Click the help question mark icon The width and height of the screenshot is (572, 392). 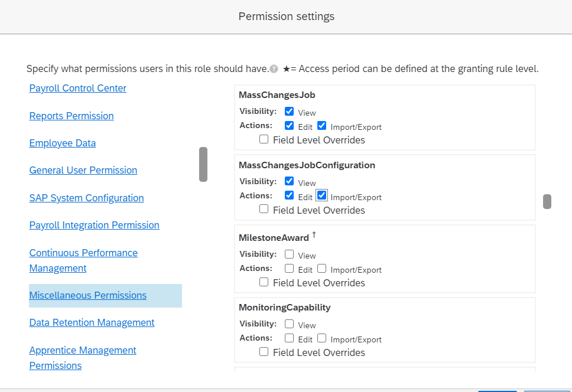(274, 69)
